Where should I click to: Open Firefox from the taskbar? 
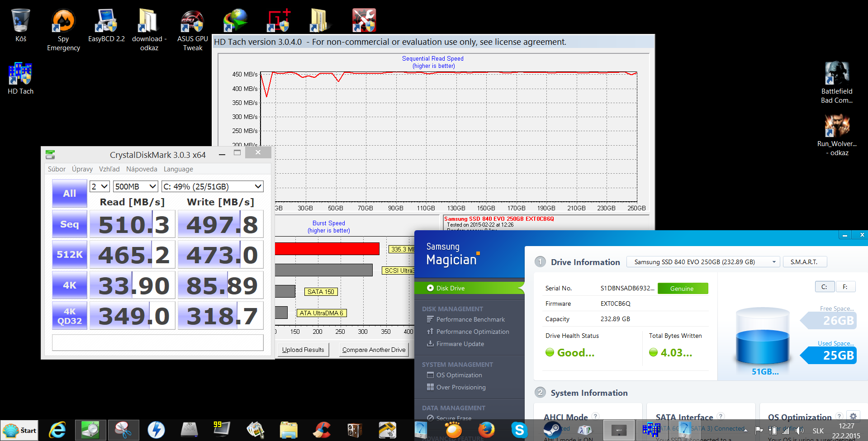pos(487,430)
